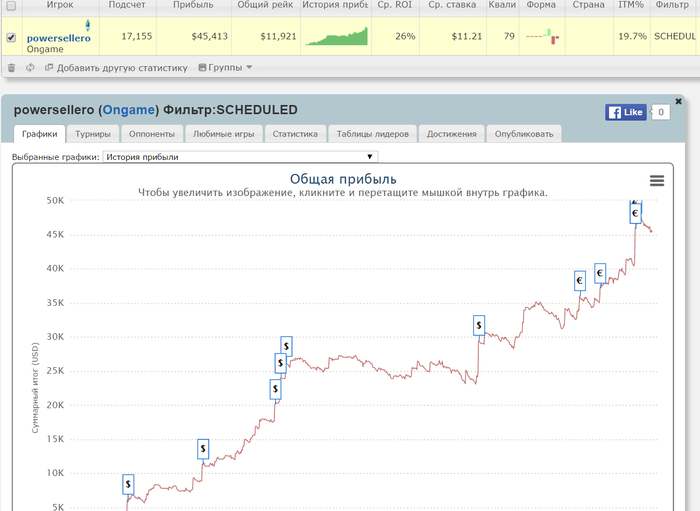The image size is (700, 511).
Task: Sort by the Подсчет column header
Action: tap(127, 5)
